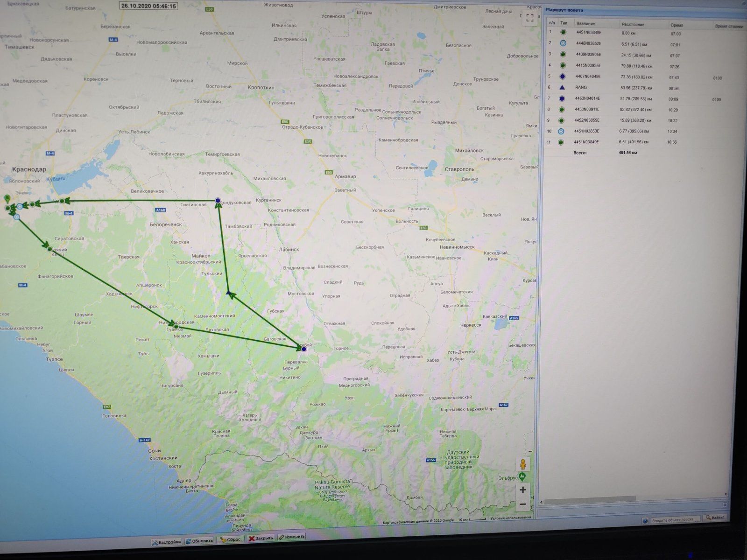The image size is (747, 560).
Task: Select route row 5 waypoint 4407N04049E
Action: tap(588, 77)
